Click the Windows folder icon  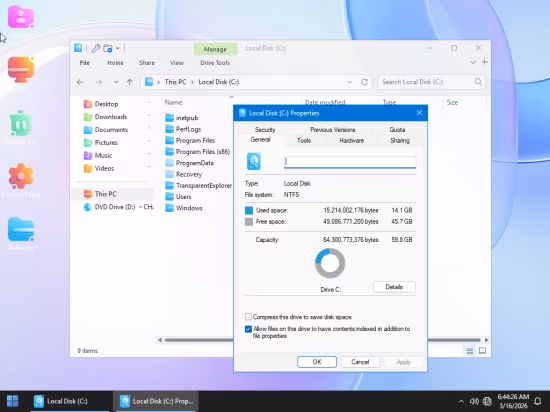[x=170, y=208]
